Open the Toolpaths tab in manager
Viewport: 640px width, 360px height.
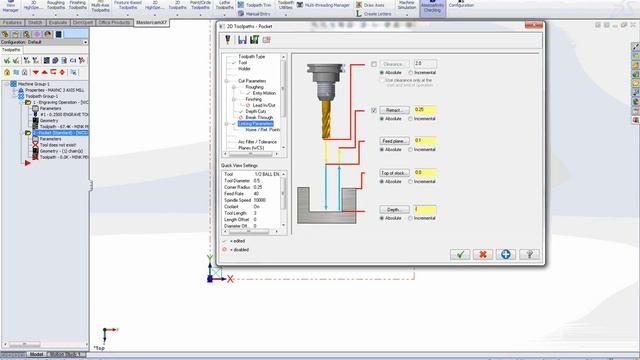pyautogui.click(x=11, y=50)
